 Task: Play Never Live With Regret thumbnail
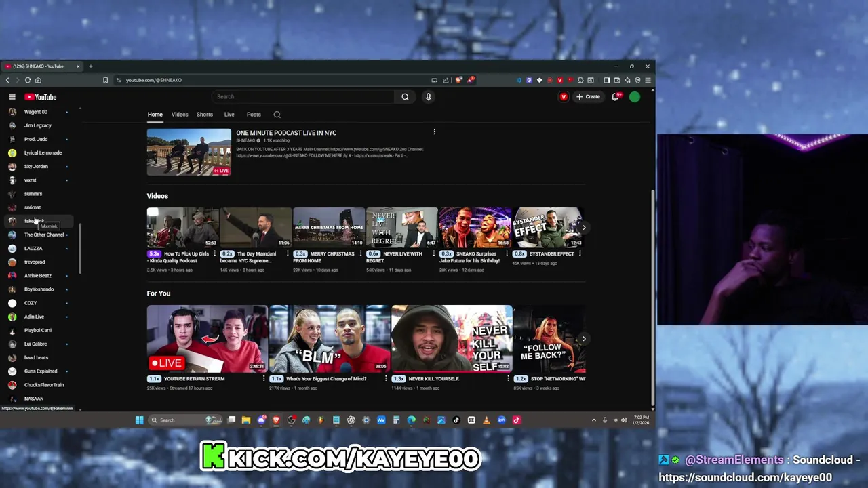click(402, 227)
